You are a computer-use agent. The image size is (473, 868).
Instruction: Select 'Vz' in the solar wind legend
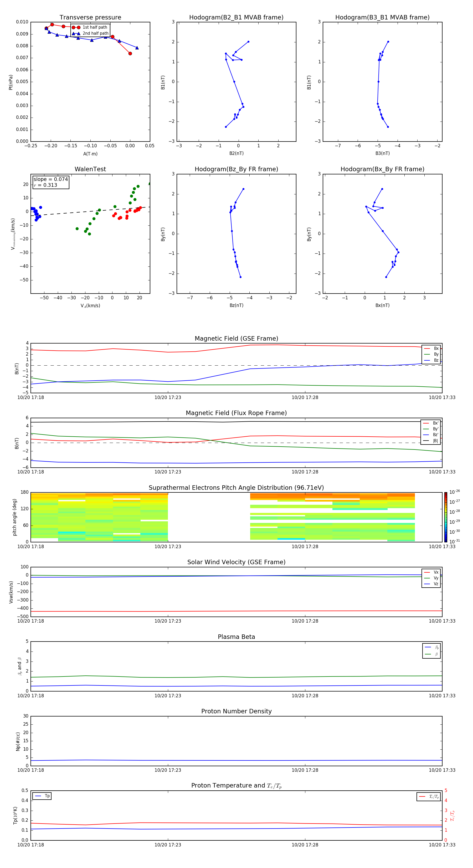click(431, 584)
